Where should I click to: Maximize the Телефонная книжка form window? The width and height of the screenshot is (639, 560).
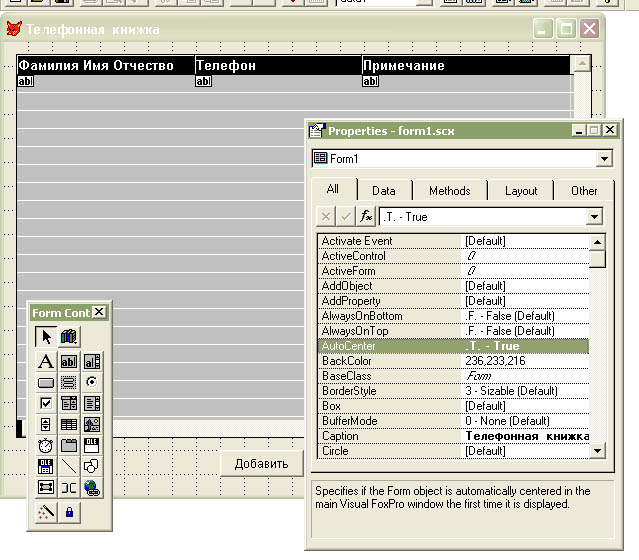tap(566, 29)
